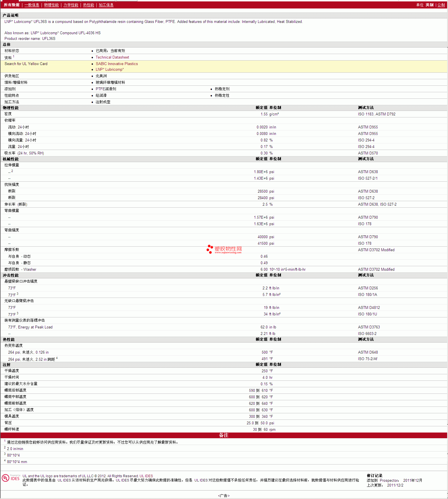448x499 pixels.
Task: Select the 1.80E+6 tensile modulus value
Action: (261, 172)
